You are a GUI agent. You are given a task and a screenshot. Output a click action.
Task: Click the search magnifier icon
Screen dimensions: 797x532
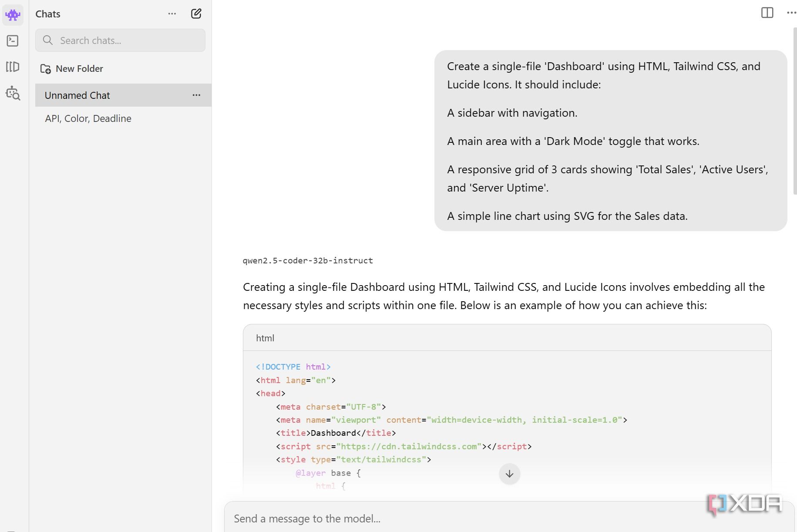tap(48, 40)
